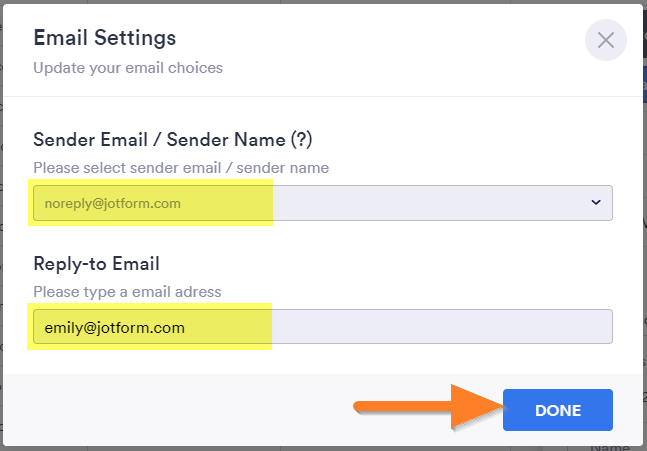The image size is (647, 451).
Task: Select the noreply@jotform.com text
Action: 113,203
